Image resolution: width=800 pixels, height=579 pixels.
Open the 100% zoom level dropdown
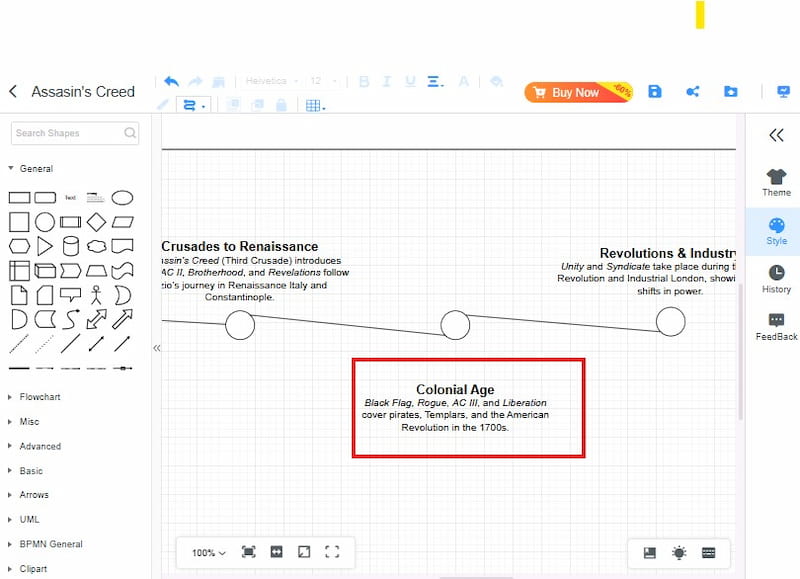coord(208,552)
